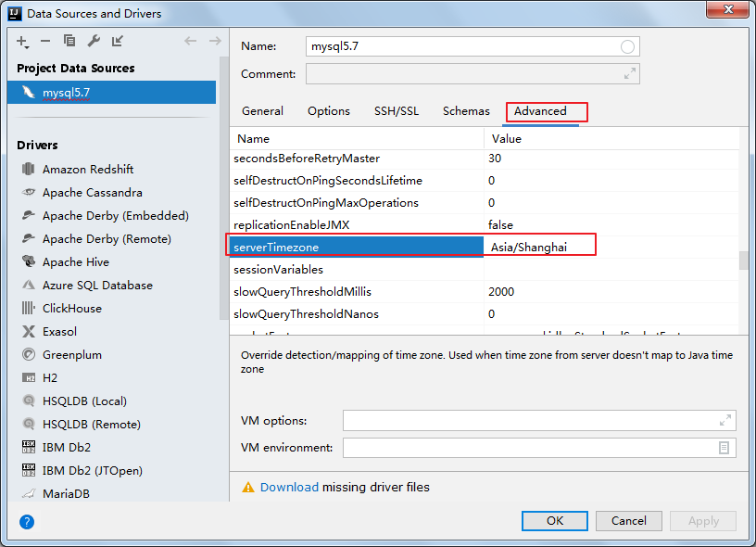The width and height of the screenshot is (756, 547).
Task: Edit the false value of replicationEnableJMX
Action: (x=611, y=224)
